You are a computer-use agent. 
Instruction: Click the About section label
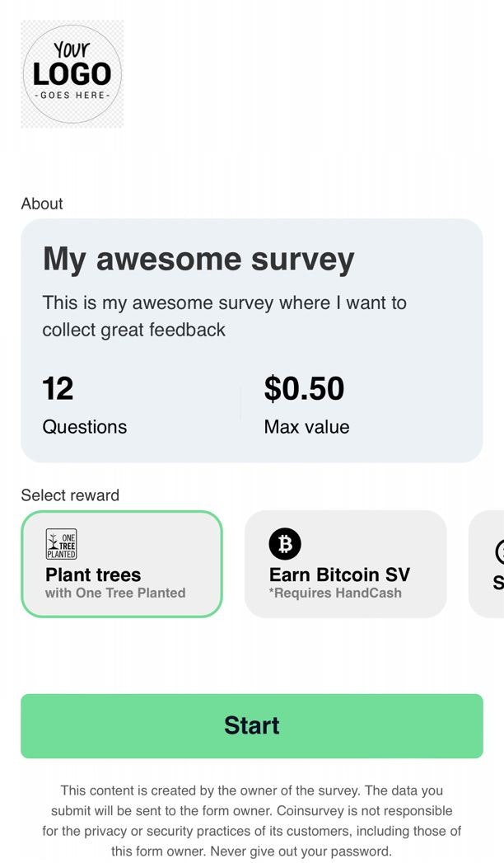[42, 204]
